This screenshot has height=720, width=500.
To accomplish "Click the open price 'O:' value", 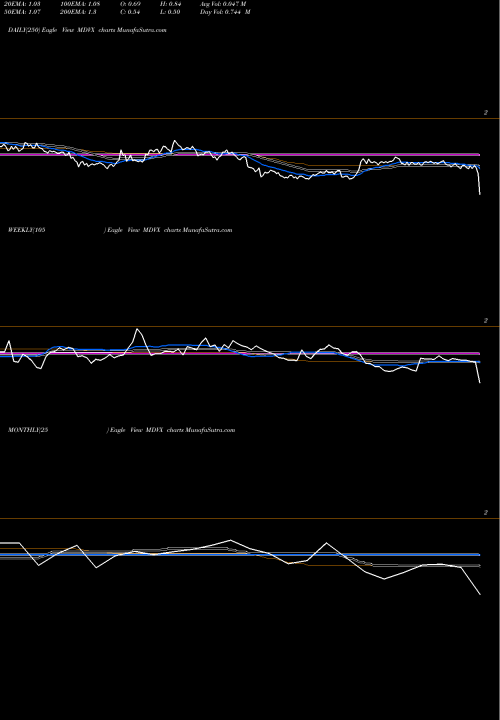I will [x=130, y=4].
